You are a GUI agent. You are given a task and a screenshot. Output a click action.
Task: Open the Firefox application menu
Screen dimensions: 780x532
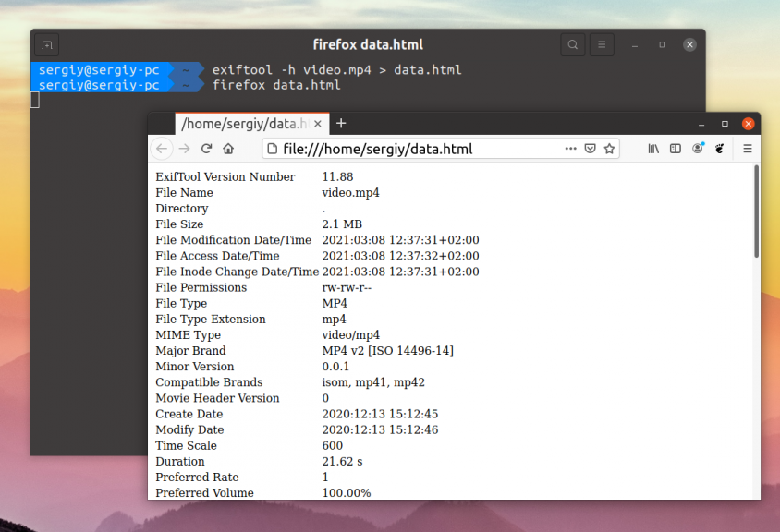point(747,149)
